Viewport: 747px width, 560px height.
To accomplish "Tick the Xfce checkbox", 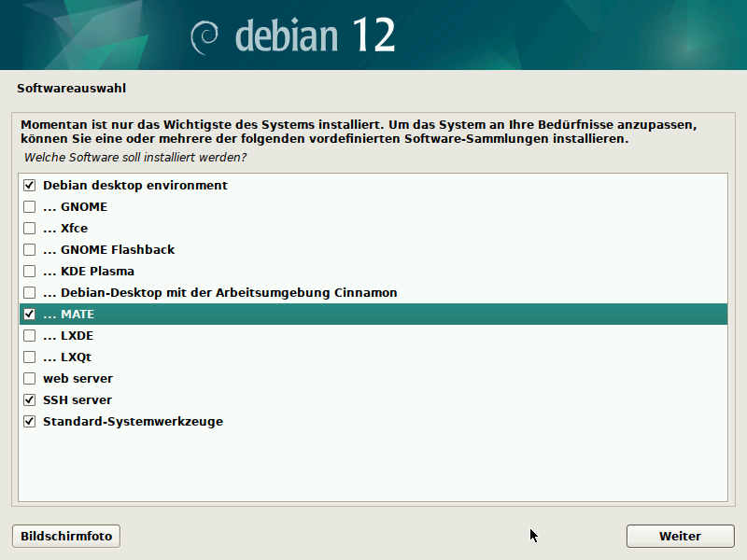I will tap(30, 229).
